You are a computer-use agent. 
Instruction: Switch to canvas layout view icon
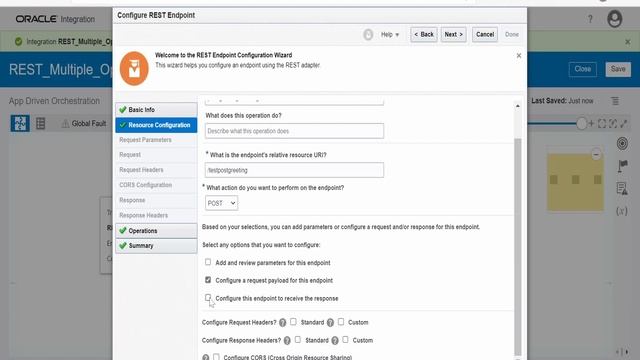tap(20, 123)
